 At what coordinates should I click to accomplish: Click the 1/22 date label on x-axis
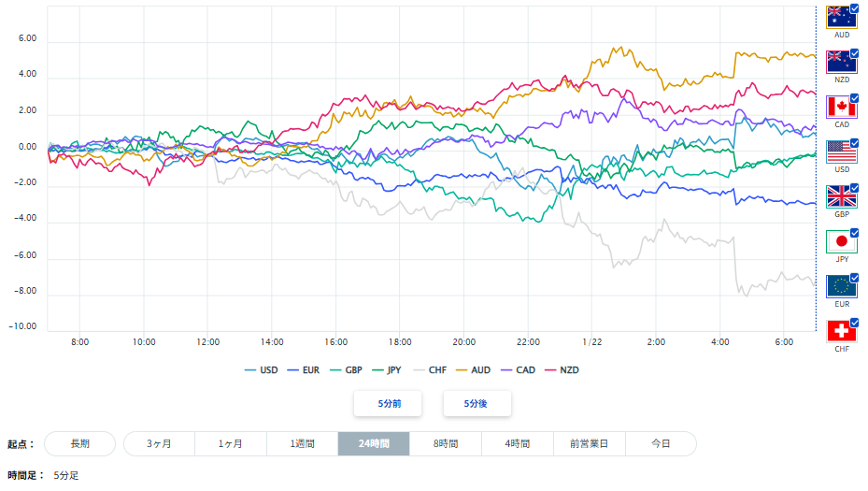(591, 342)
